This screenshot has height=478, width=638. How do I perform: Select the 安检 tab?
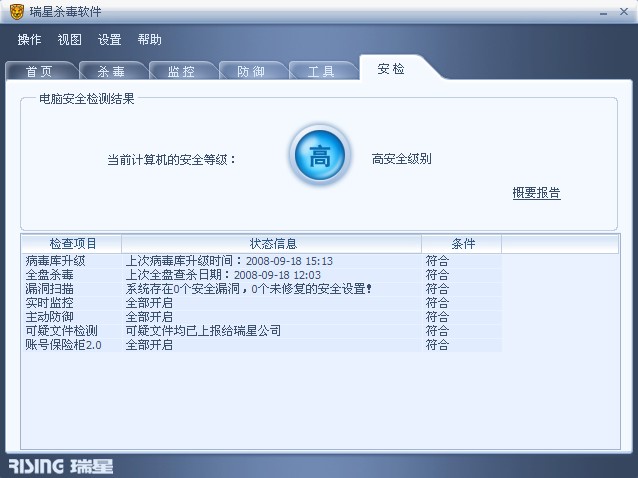point(391,68)
